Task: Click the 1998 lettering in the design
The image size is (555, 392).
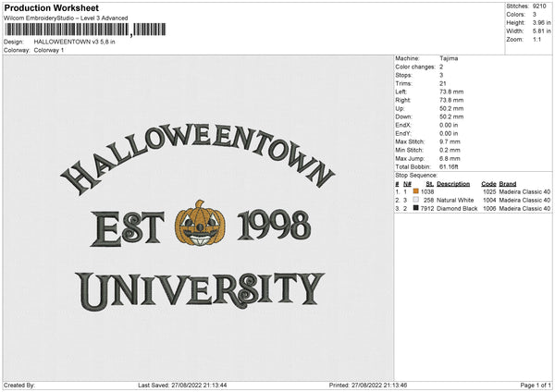Action: coord(275,226)
